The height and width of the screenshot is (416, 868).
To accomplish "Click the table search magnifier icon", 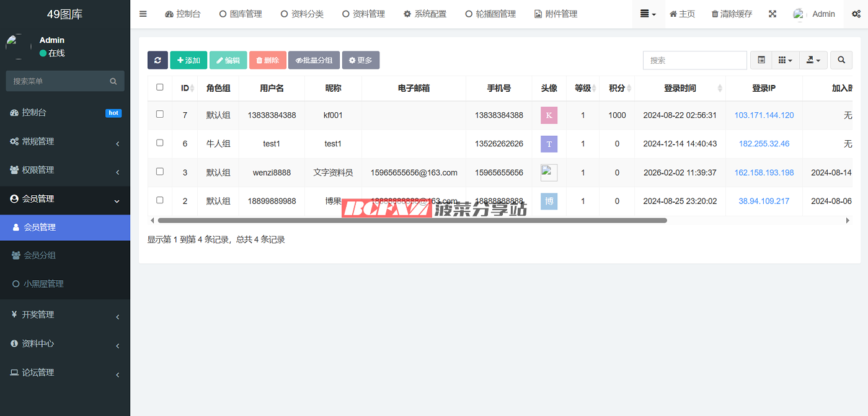I will click(x=841, y=60).
